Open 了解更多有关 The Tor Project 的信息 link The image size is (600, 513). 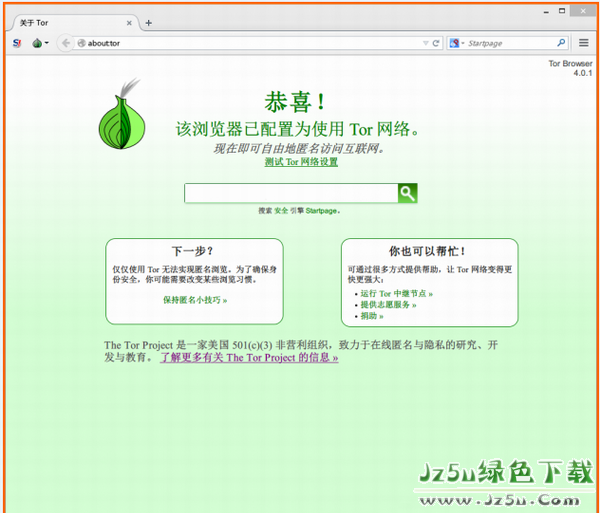[x=249, y=358]
